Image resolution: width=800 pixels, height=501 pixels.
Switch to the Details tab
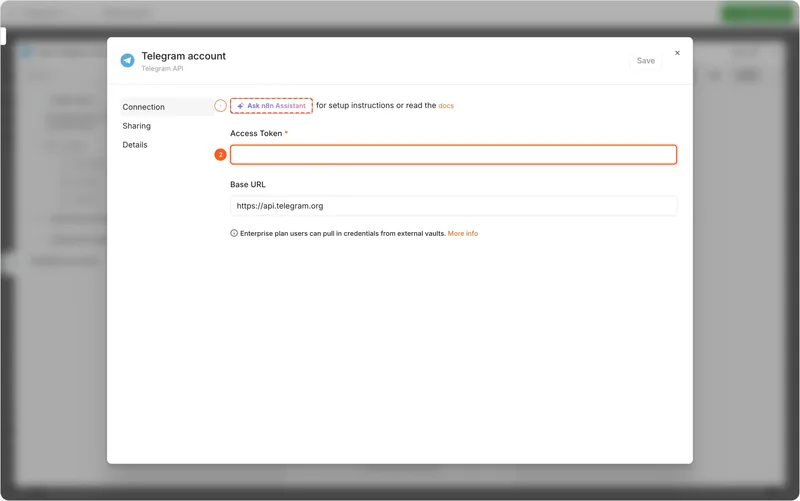coord(135,145)
